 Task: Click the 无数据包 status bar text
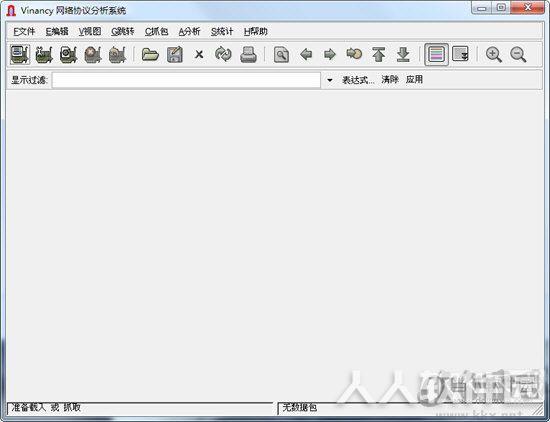coord(300,408)
